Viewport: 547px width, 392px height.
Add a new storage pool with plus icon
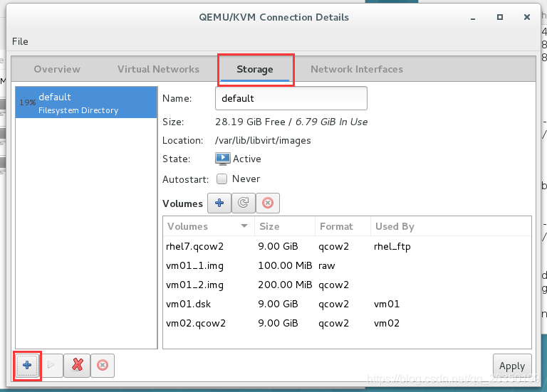(x=27, y=365)
